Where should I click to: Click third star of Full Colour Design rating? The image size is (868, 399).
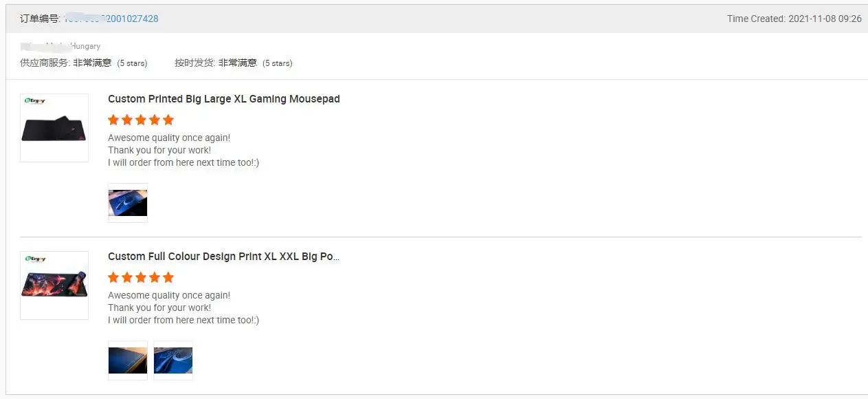pos(141,277)
